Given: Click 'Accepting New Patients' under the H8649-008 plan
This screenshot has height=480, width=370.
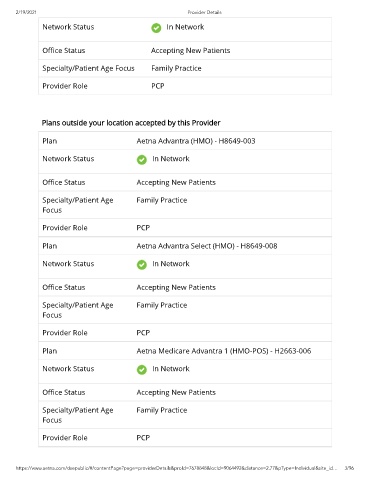Looking at the screenshot, I should pos(176,287).
